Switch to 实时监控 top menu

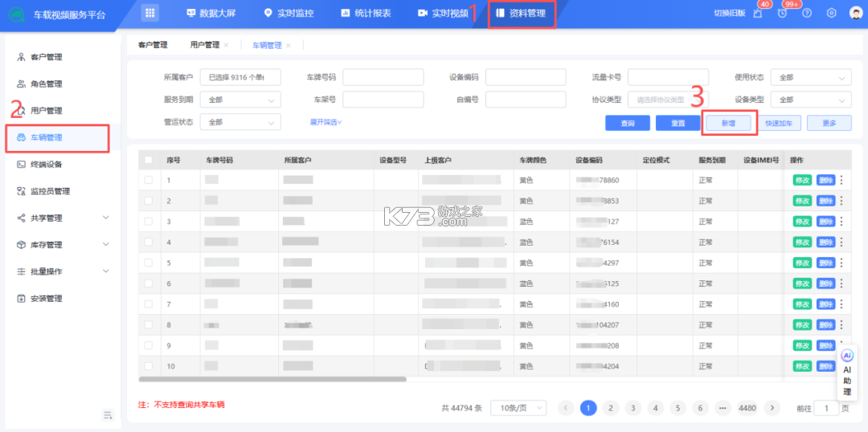[x=289, y=14]
